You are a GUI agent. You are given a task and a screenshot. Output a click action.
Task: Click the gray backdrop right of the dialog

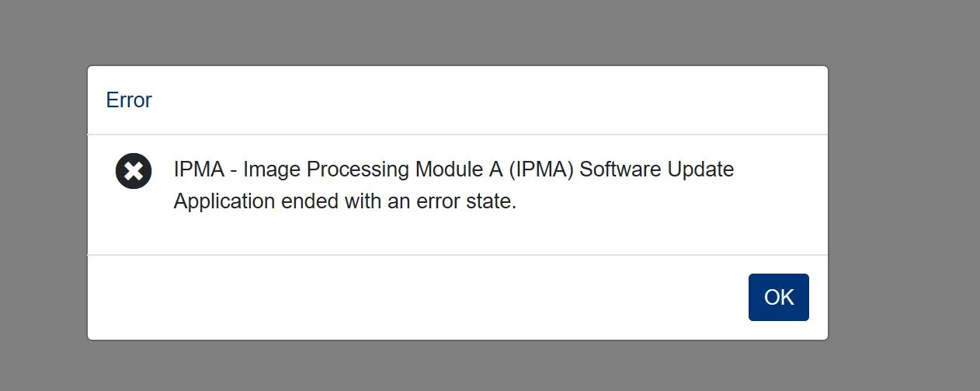[x=905, y=202]
